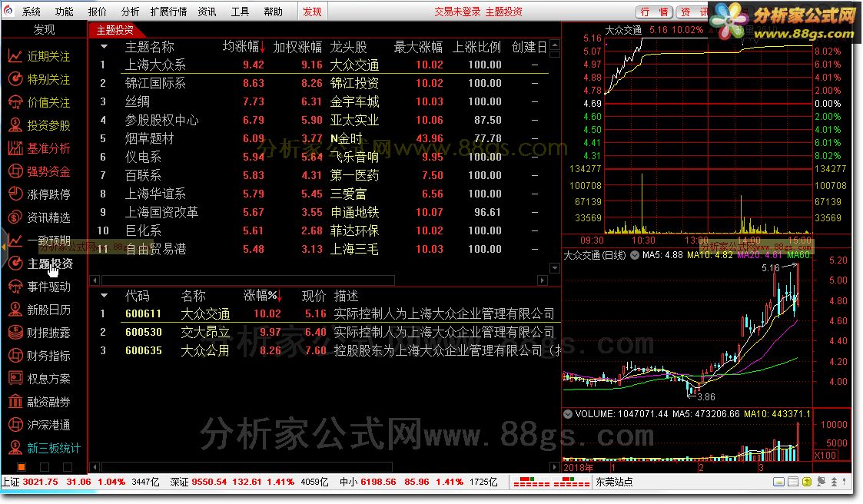Screen dimensions: 863x504
Task: Click 交易未登录 link in title bar
Action: (457, 12)
